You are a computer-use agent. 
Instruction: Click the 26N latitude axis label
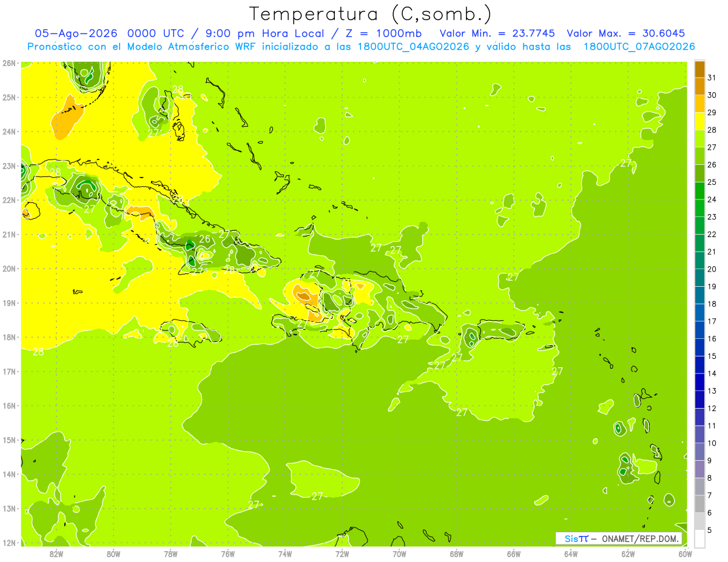[x=8, y=63]
